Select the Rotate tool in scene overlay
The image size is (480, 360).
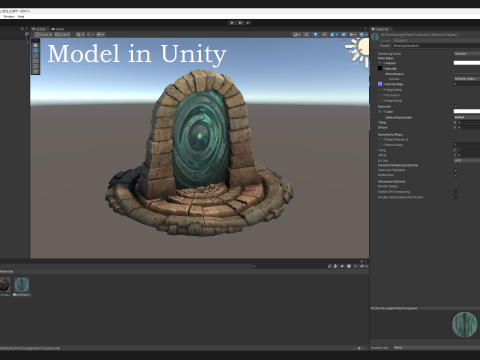coord(35,56)
